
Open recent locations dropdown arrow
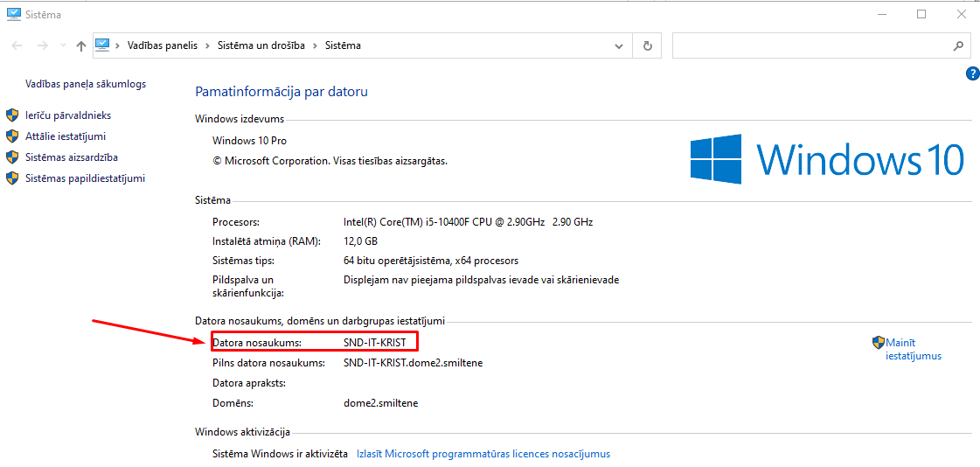point(62,45)
